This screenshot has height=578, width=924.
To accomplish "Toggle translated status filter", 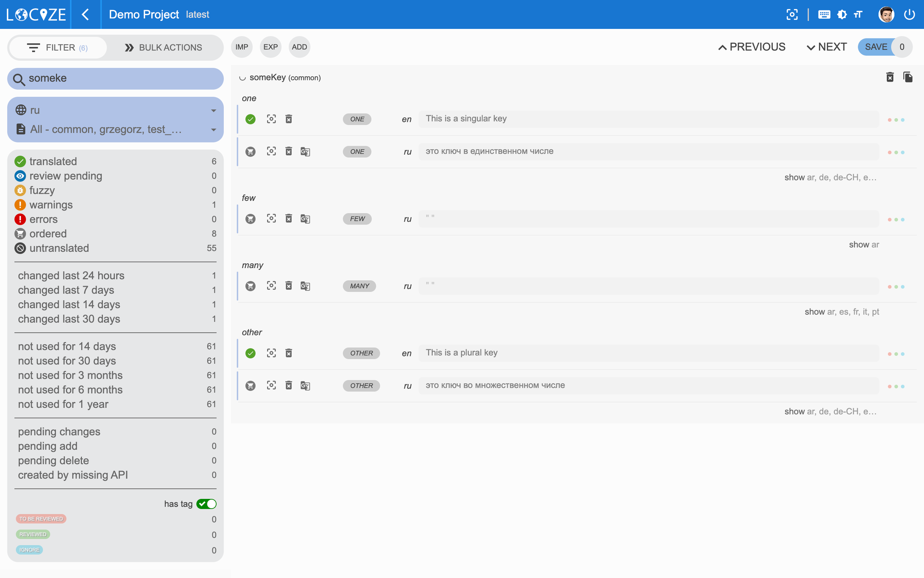I will coord(53,161).
